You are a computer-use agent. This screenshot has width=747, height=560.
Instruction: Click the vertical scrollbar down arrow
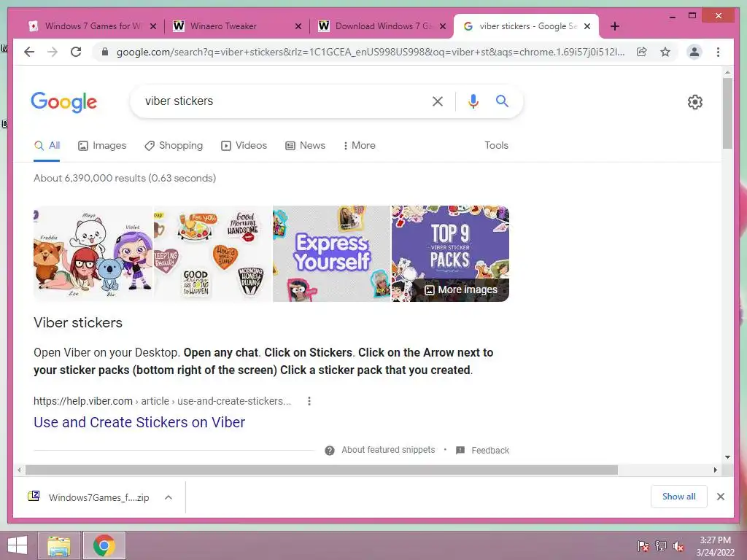(727, 457)
